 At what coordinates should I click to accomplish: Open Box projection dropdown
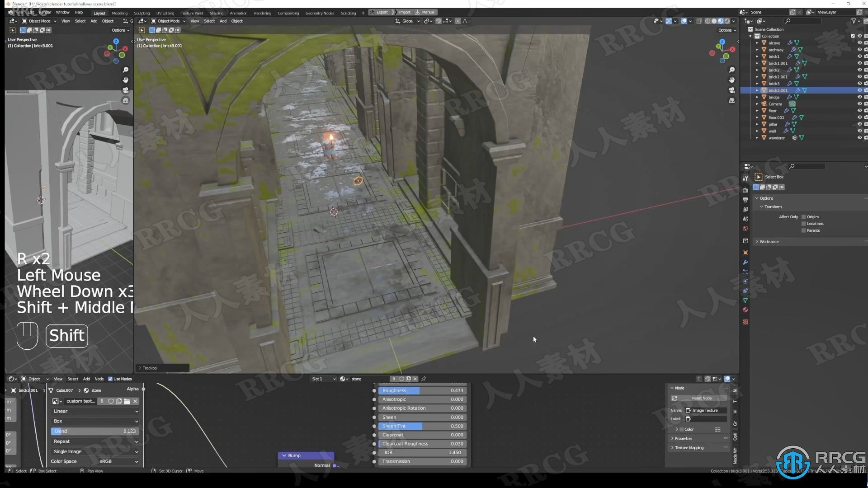[x=95, y=421]
